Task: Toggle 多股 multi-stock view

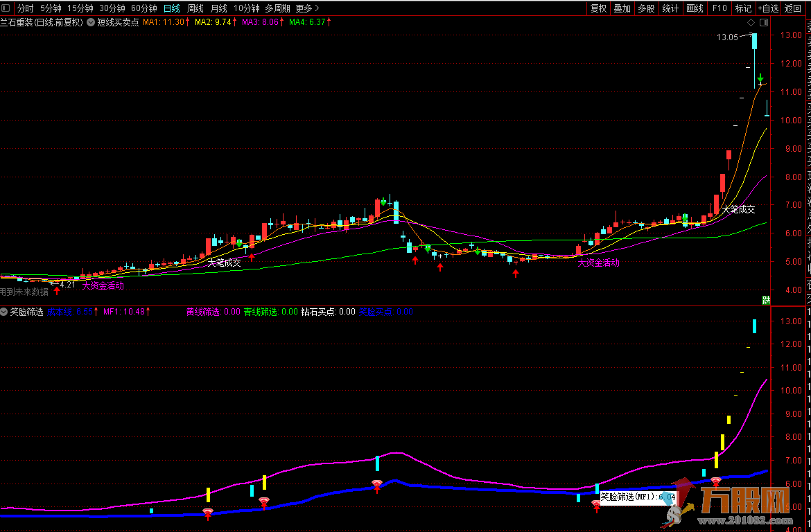Action: click(x=646, y=8)
